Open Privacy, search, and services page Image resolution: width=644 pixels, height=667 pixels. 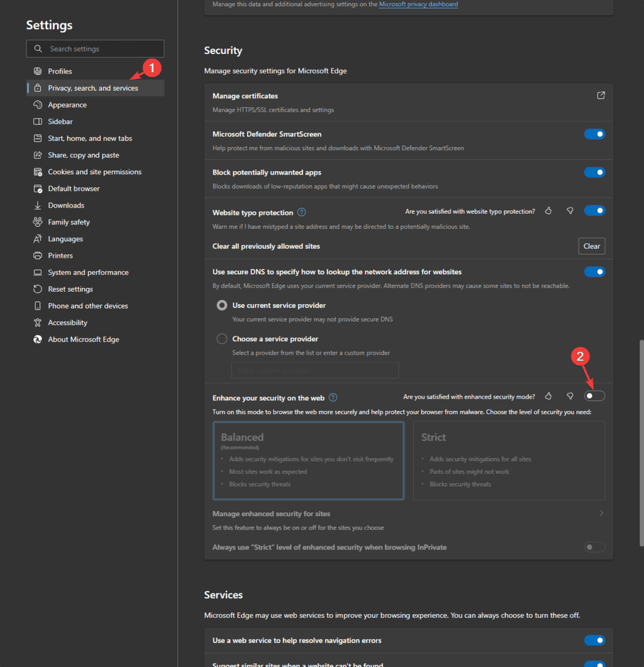coord(96,88)
